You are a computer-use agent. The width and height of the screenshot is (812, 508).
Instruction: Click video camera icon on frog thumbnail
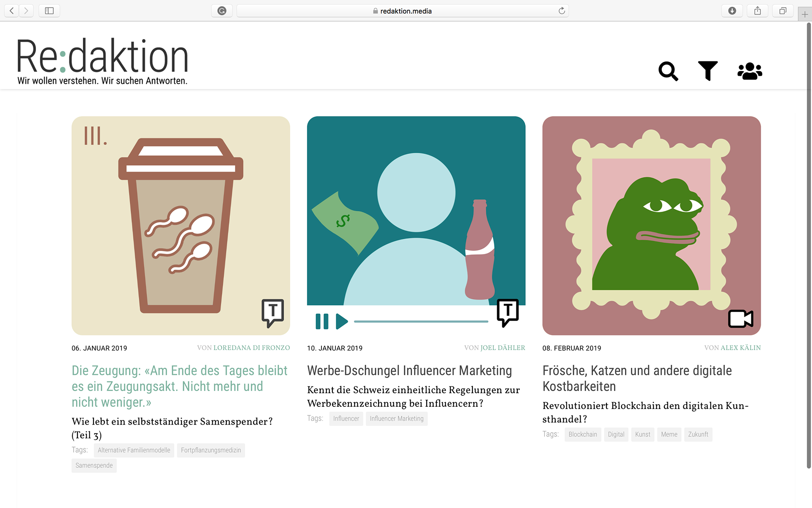[x=741, y=319]
